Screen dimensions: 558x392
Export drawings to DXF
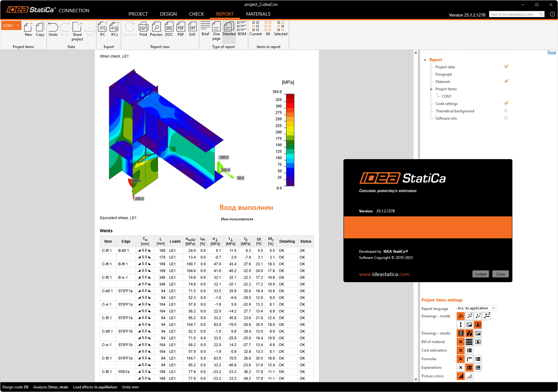coord(192,29)
